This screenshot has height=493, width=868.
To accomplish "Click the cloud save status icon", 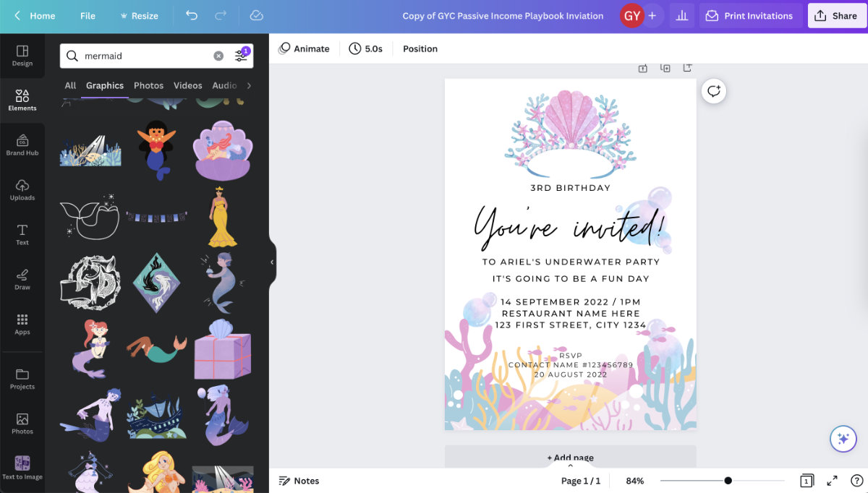I will (256, 15).
